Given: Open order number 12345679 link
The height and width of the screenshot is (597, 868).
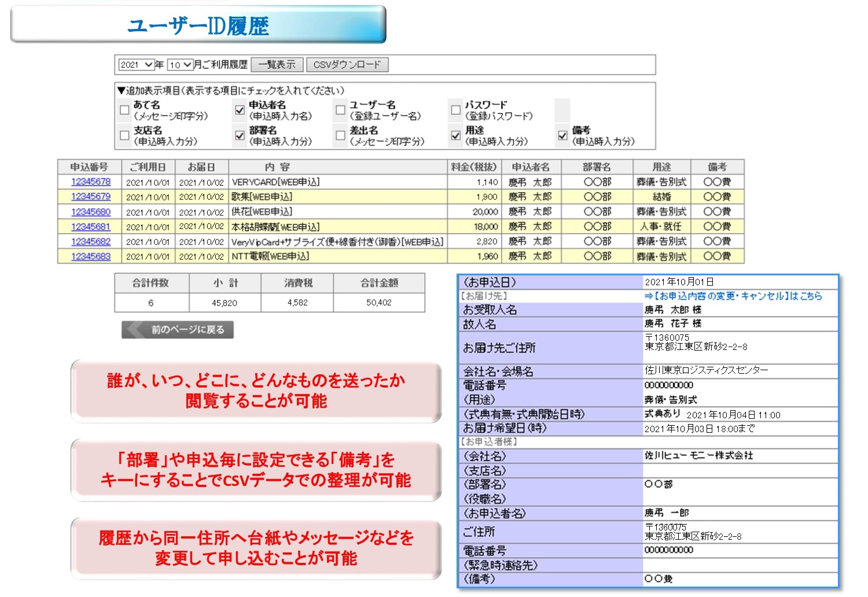Looking at the screenshot, I should pyautogui.click(x=91, y=197).
